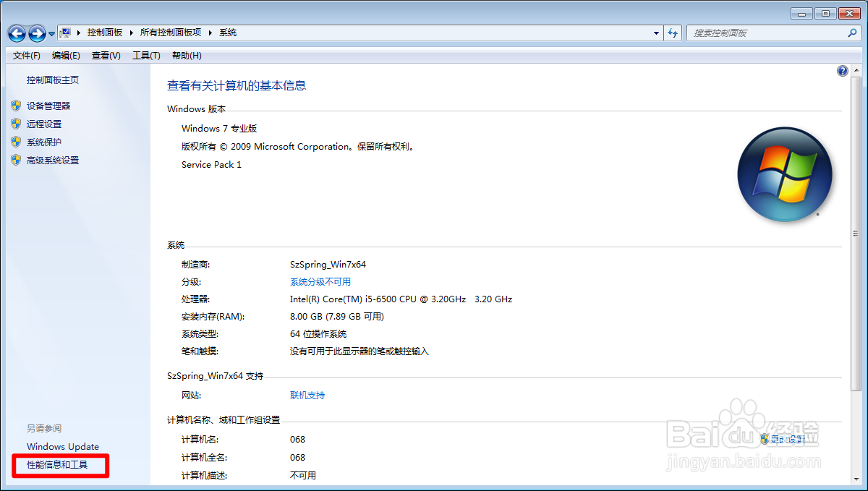Click the 没有可用于此显示器的笔或触控输入 text
Viewport: 868px width, 491px height.
(x=359, y=351)
